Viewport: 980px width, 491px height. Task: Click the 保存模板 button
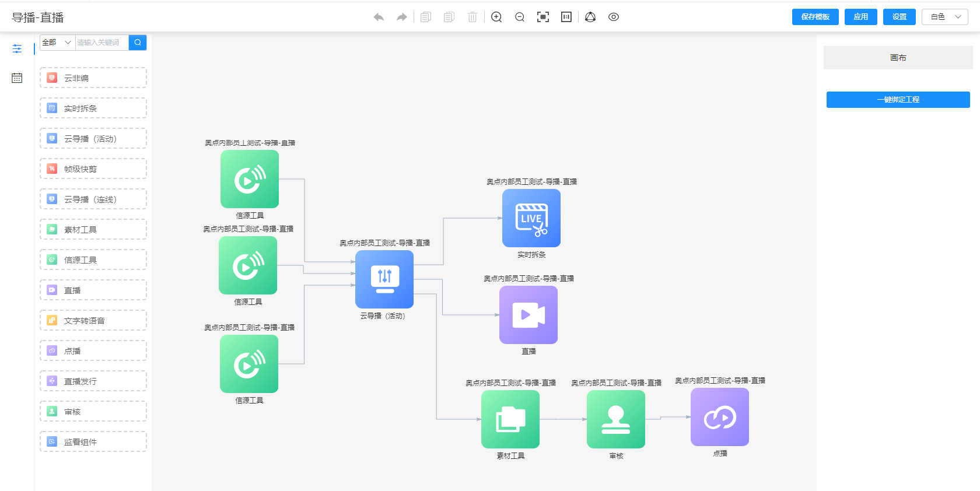[x=815, y=17]
